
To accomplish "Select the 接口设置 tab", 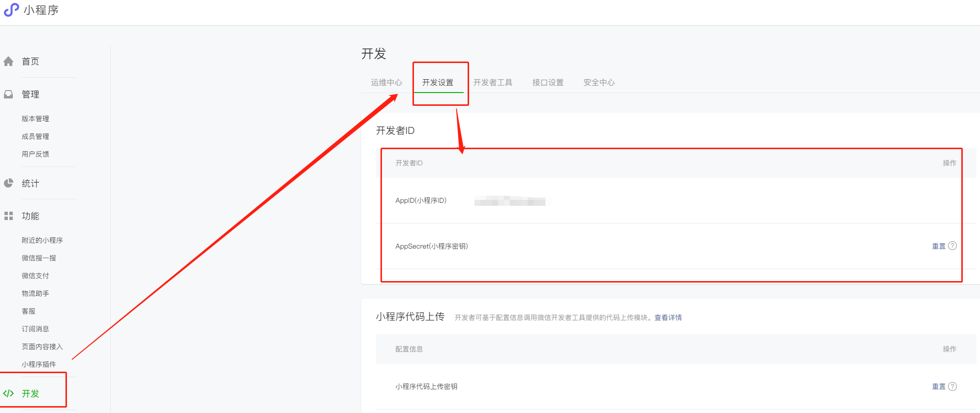I will tap(548, 83).
